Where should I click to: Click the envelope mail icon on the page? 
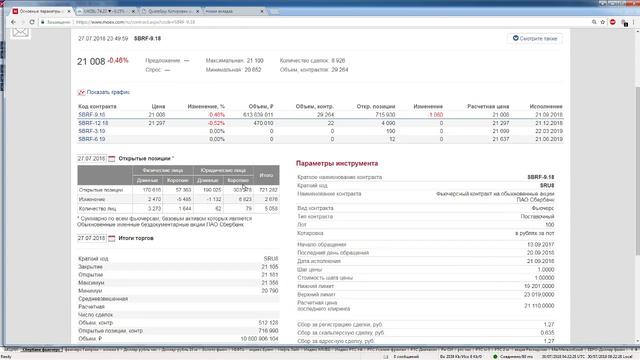[20, 33]
